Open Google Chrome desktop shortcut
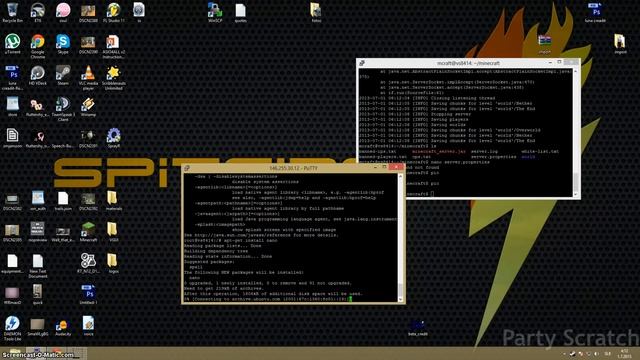 point(38,46)
